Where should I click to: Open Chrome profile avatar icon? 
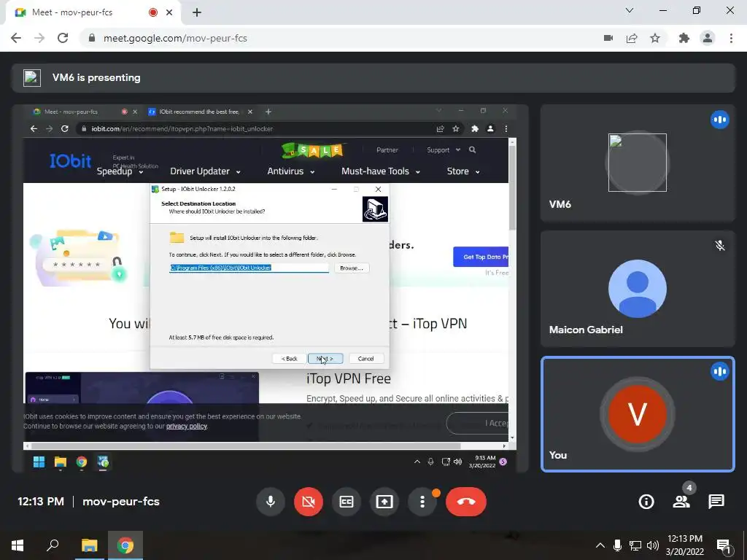click(708, 38)
